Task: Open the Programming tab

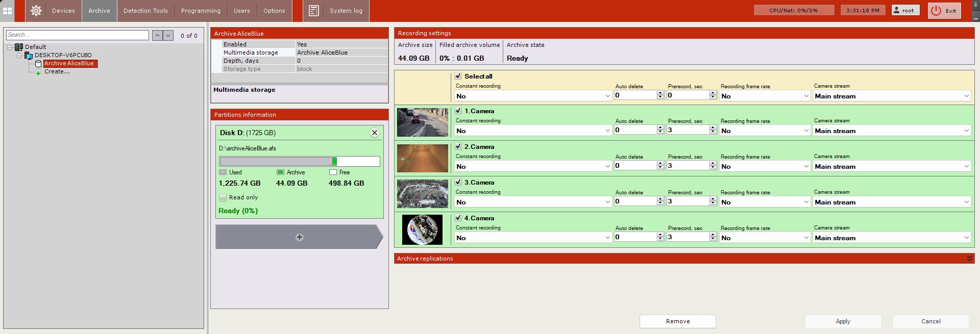Action: (201, 11)
